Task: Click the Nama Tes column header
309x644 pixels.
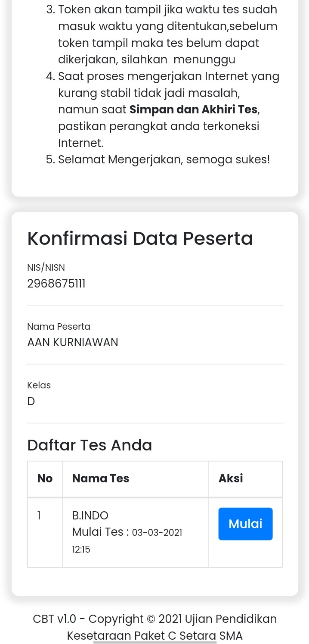Action: 101,478
